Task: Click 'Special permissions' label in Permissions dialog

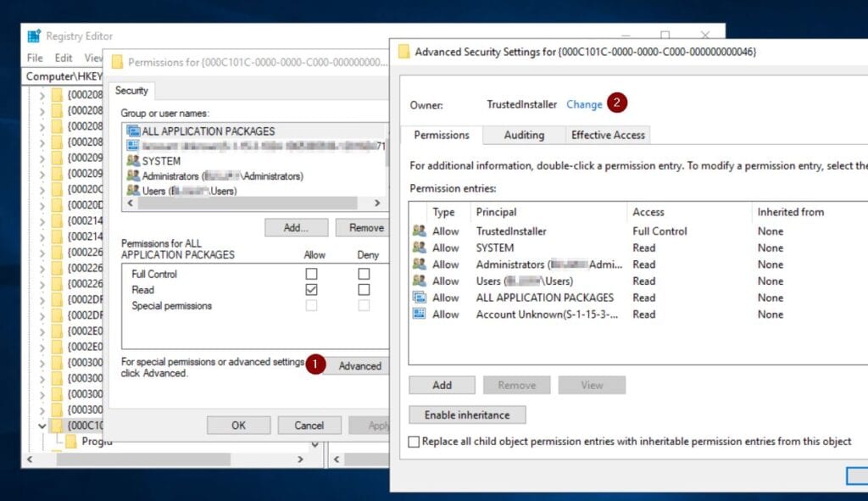Action: pos(171,305)
